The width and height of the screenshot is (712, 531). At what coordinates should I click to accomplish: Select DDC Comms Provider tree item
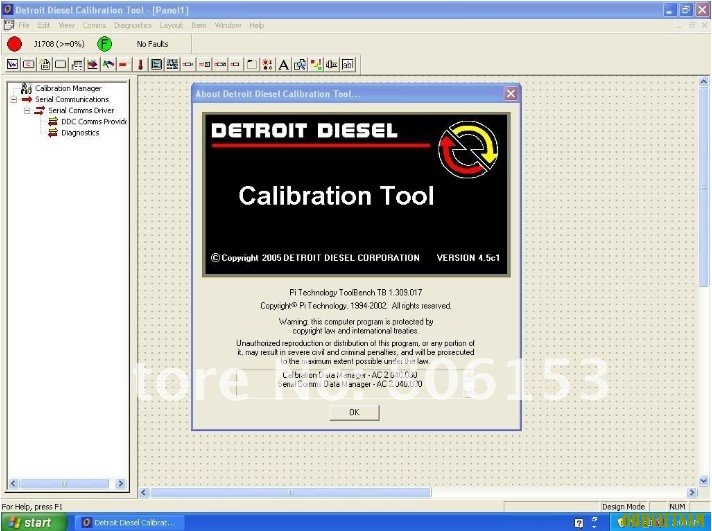94,122
